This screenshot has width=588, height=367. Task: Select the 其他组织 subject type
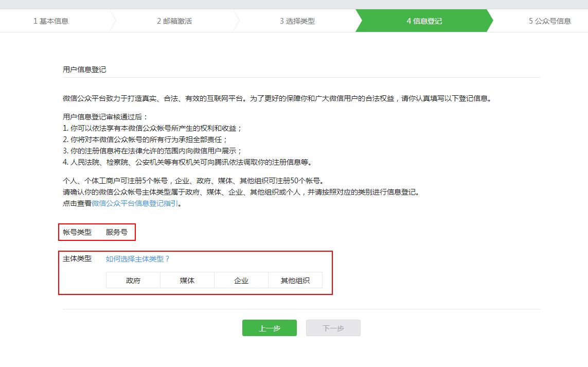295,280
